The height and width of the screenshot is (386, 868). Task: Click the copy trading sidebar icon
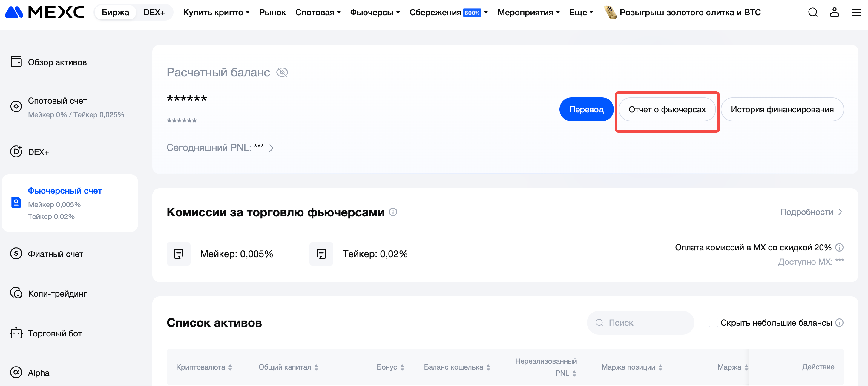click(16, 293)
